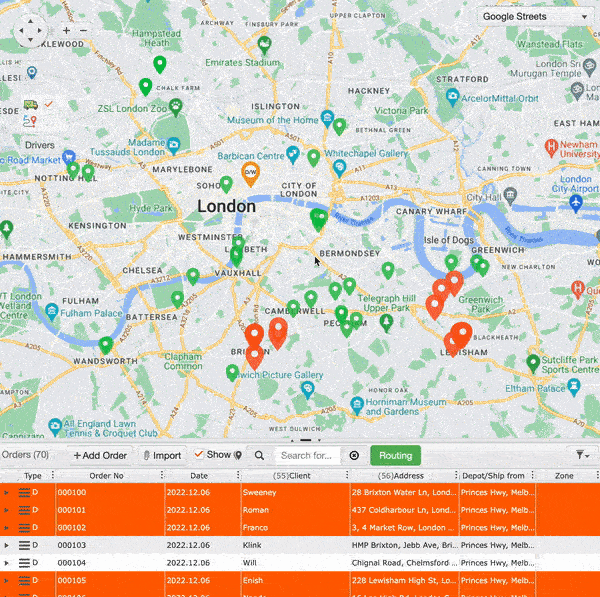Click the route path icon
The width and height of the screenshot is (600, 597).
tap(30, 121)
